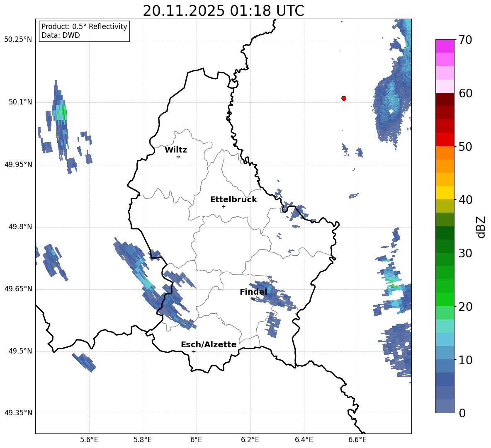Click the Data: DWD text

pyautogui.click(x=61, y=35)
